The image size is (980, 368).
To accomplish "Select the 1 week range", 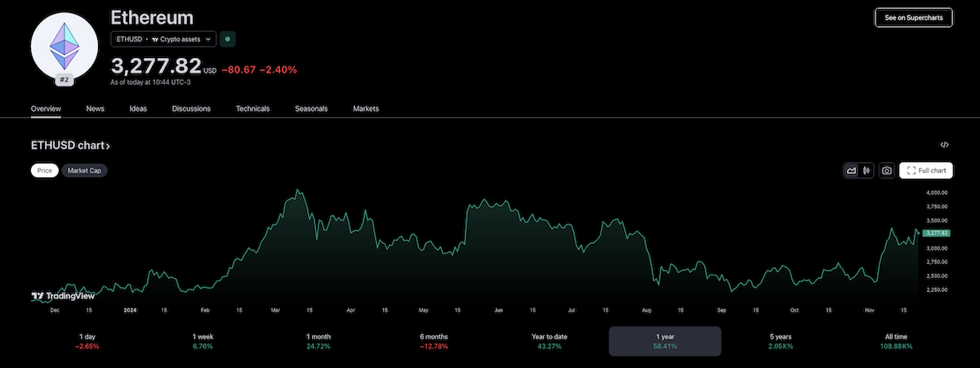I will pos(203,342).
